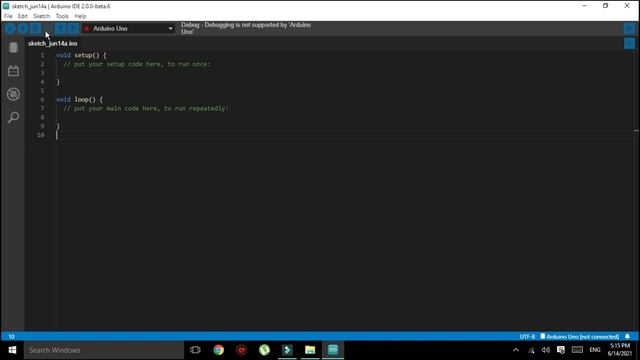Image resolution: width=640 pixels, height=360 pixels.
Task: Select the sketch_jun14a.ino editor tab
Action: pos(53,43)
